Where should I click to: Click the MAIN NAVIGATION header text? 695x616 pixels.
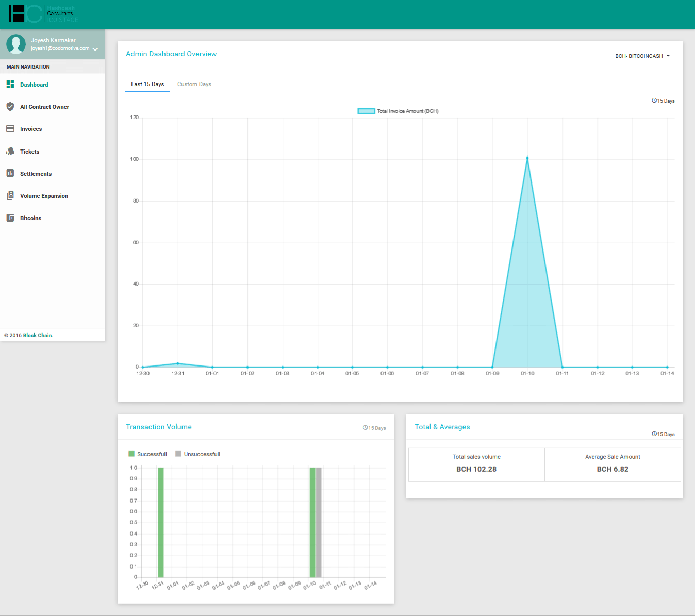pyautogui.click(x=28, y=67)
